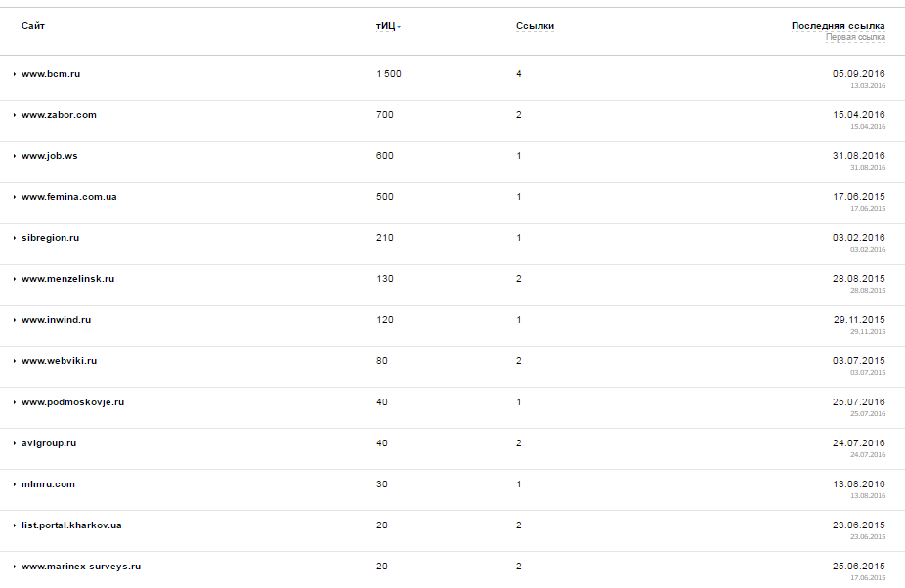Open the list.portal.kharkov.ua site entry

(71, 525)
